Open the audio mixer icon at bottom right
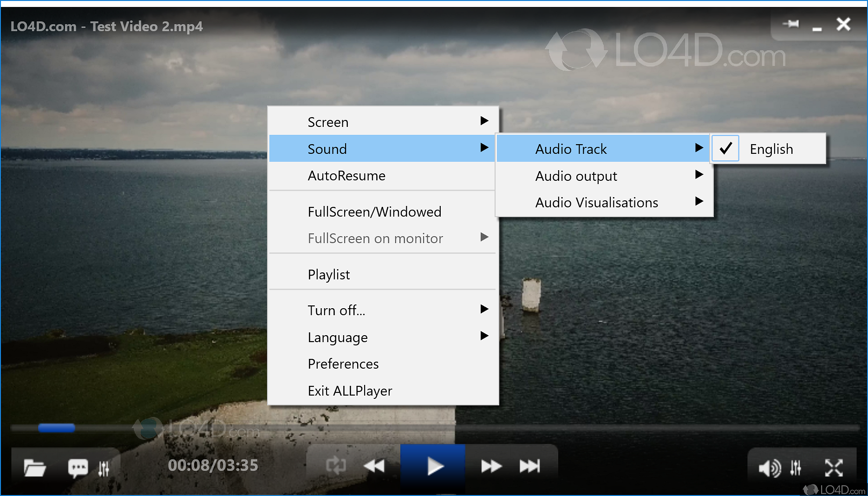This screenshot has height=496, width=868. tap(796, 467)
